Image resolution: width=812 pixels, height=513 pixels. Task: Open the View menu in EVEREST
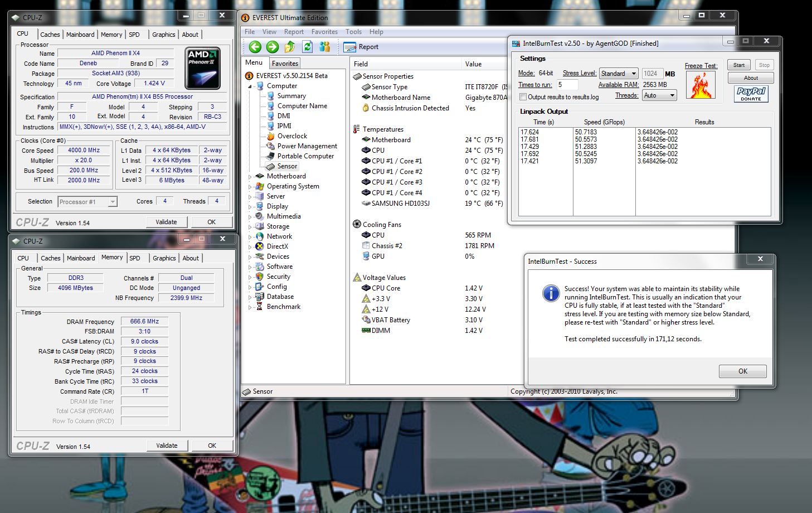(269, 32)
